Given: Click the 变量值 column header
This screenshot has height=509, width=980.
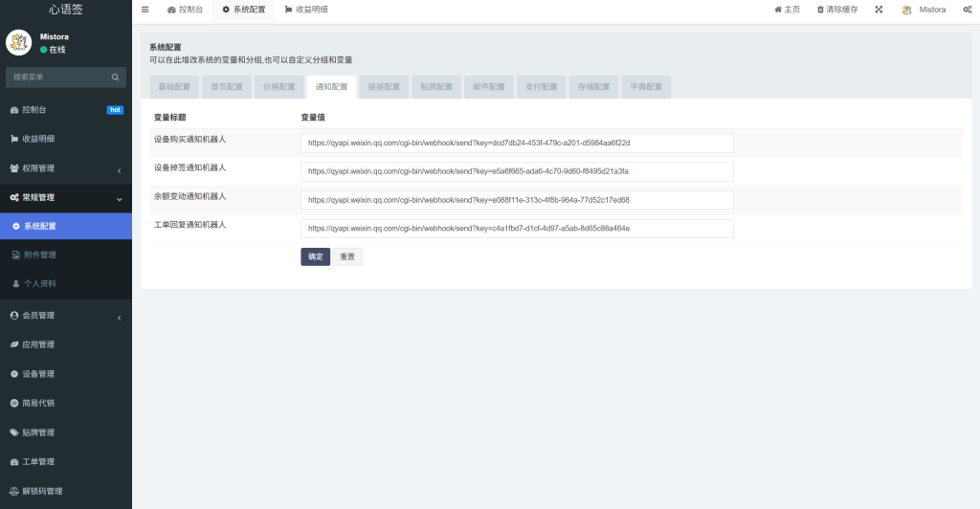Looking at the screenshot, I should tap(313, 118).
